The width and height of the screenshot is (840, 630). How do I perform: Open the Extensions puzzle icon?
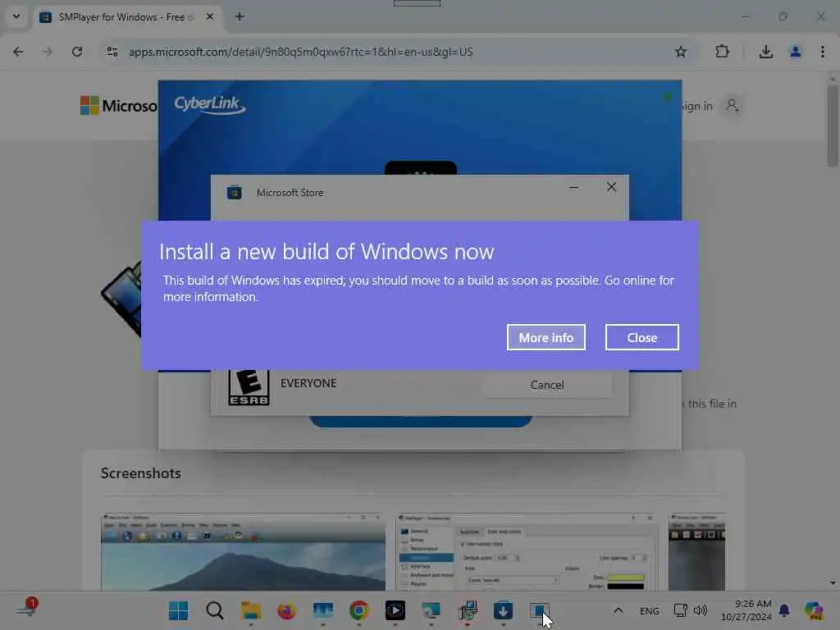[722, 52]
